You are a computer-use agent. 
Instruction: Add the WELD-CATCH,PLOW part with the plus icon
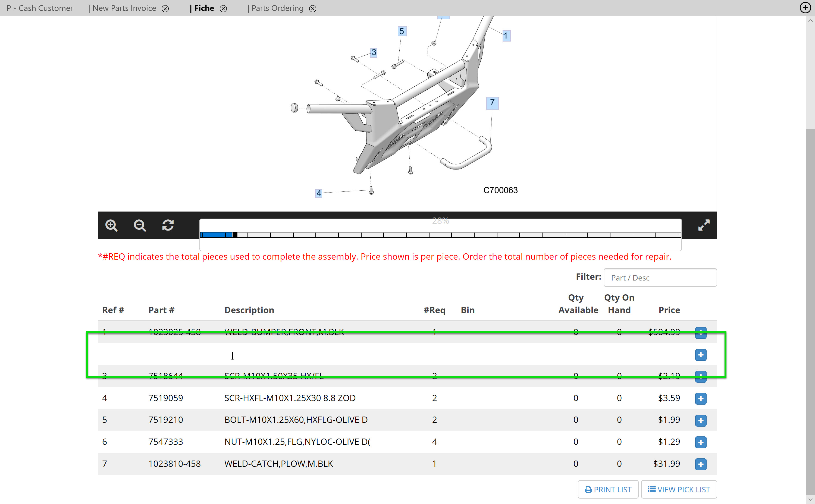point(701,464)
